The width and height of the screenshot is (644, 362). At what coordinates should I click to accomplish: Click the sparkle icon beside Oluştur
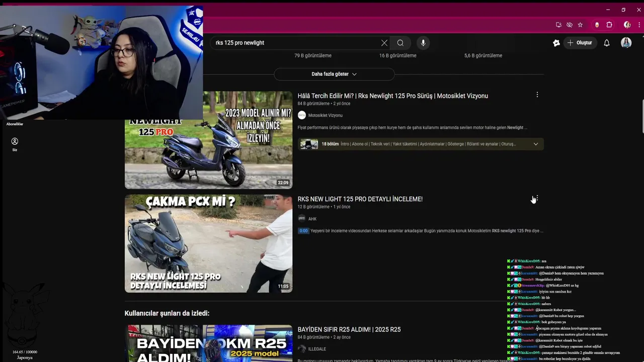[556, 43]
